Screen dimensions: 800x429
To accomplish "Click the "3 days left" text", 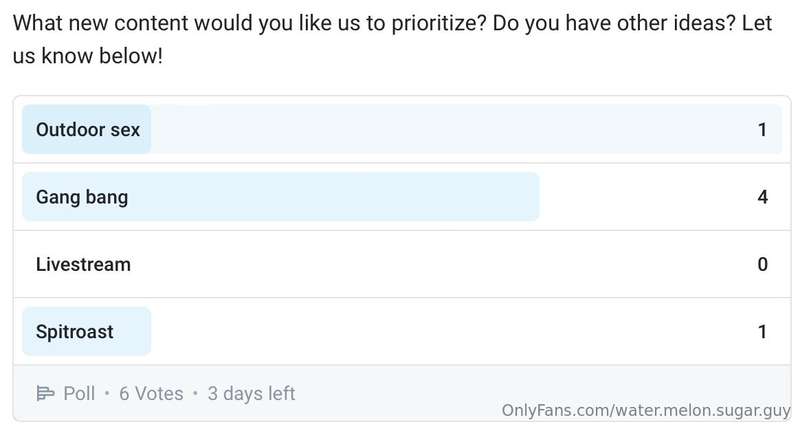I will pos(251,394).
